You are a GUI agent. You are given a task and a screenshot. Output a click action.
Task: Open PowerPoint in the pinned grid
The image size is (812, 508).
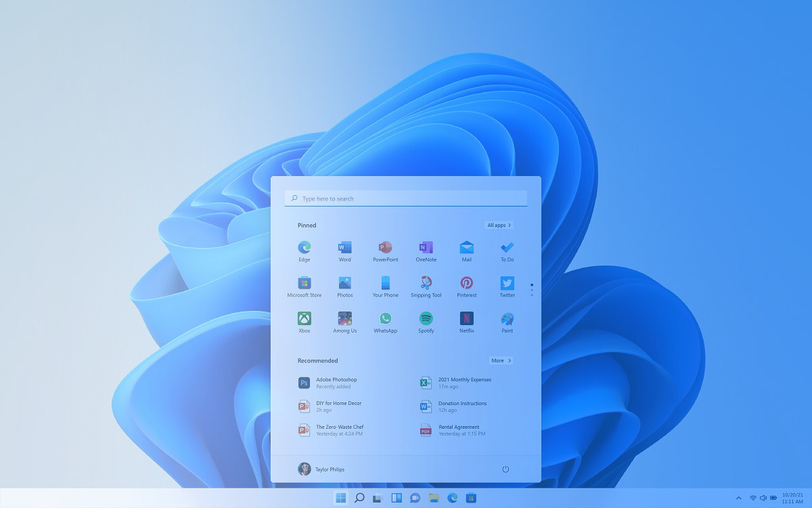pyautogui.click(x=386, y=250)
